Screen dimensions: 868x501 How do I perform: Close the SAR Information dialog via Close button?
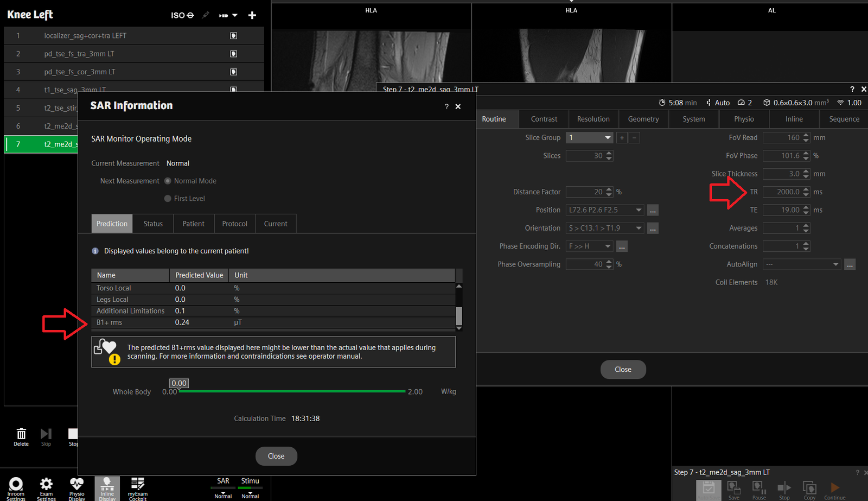pos(276,456)
